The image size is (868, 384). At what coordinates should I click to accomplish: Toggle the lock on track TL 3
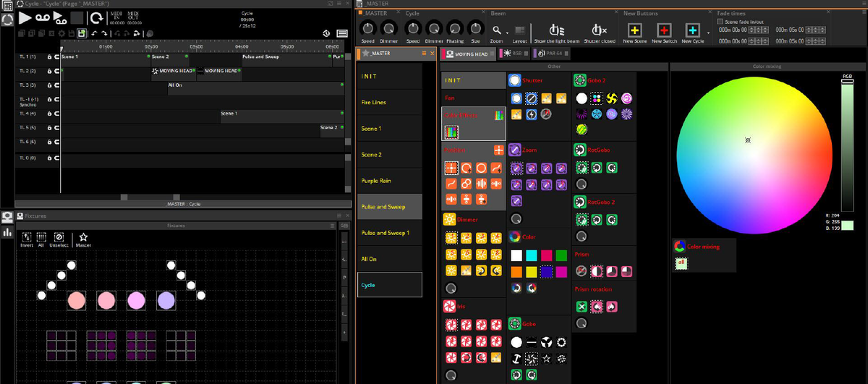click(50, 85)
